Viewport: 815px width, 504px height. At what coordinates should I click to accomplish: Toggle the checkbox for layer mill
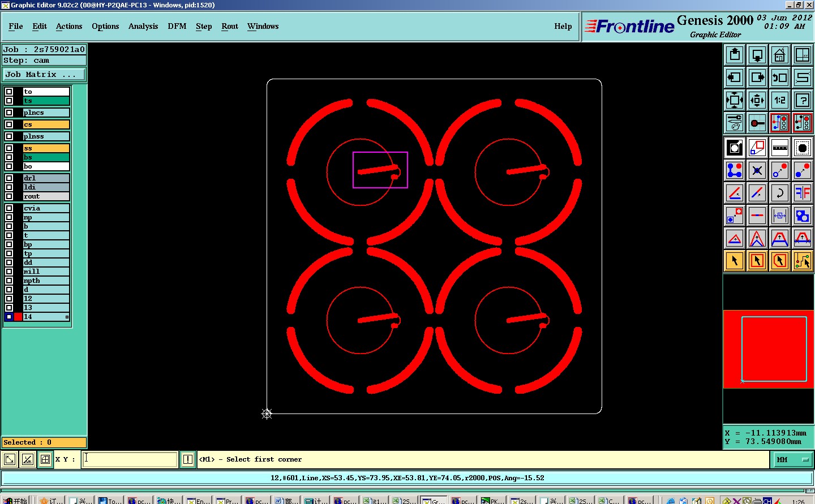pyautogui.click(x=9, y=272)
